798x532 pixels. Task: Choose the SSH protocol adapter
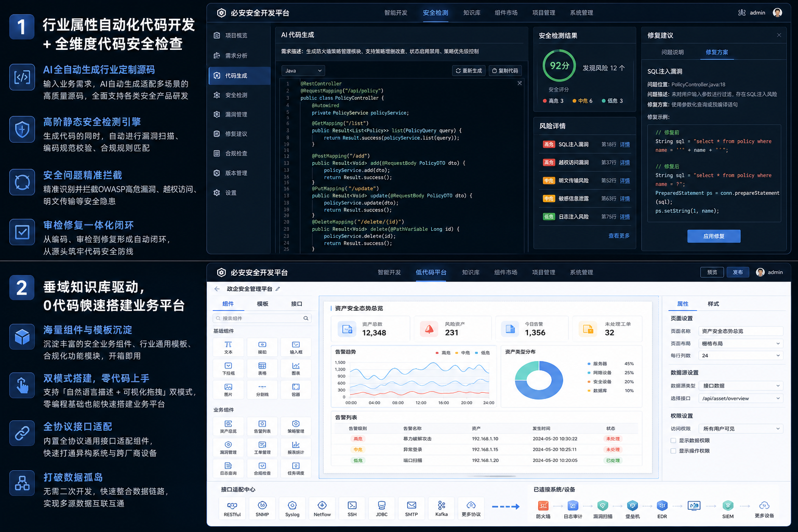click(x=352, y=509)
